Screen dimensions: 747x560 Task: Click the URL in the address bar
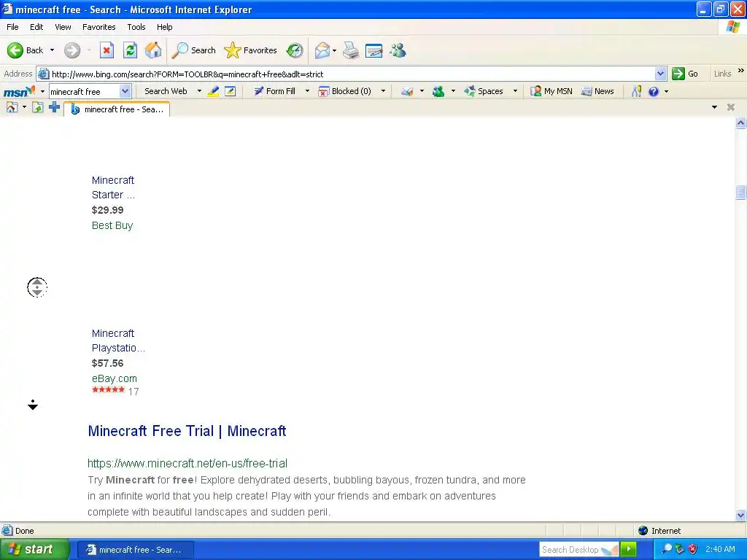(x=187, y=74)
